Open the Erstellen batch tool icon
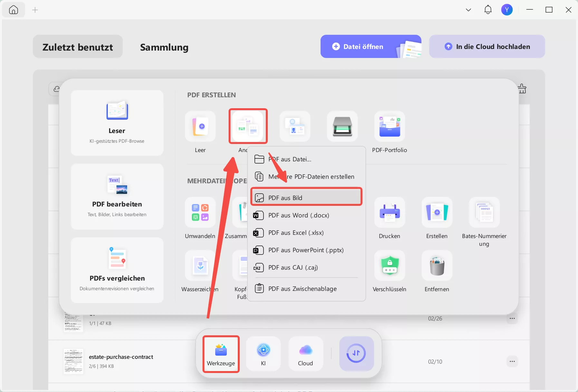This screenshot has height=392, width=578. pyautogui.click(x=437, y=212)
